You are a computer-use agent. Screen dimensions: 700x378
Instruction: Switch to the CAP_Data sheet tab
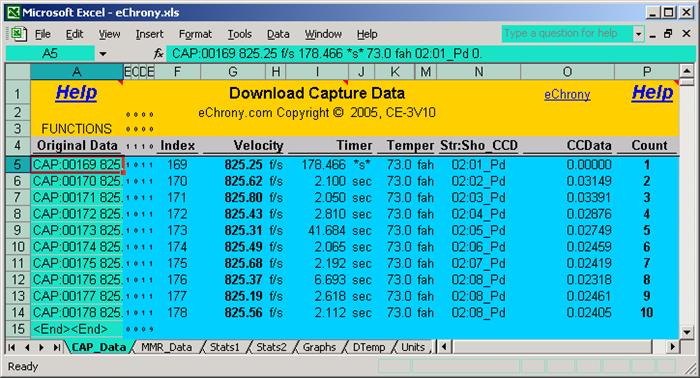99,347
